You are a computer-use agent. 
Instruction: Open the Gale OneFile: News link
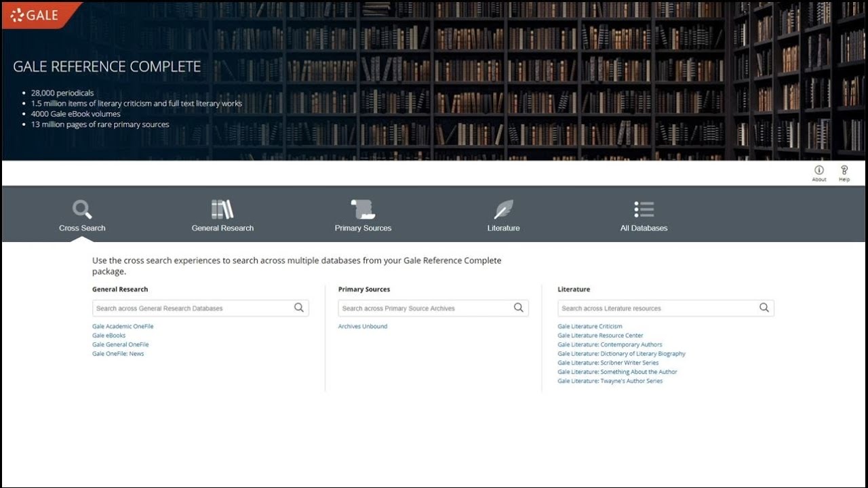click(118, 354)
